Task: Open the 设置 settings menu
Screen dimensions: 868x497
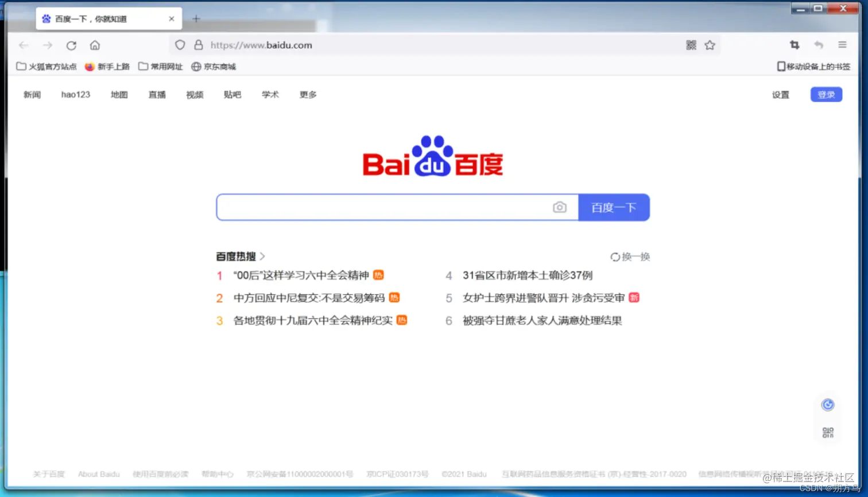Action: (x=780, y=95)
